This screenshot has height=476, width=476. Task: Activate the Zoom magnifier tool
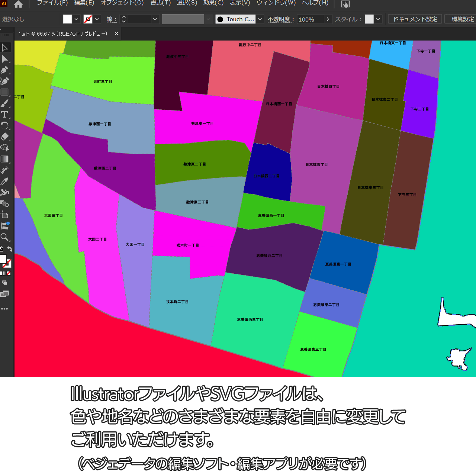[x=5, y=237]
